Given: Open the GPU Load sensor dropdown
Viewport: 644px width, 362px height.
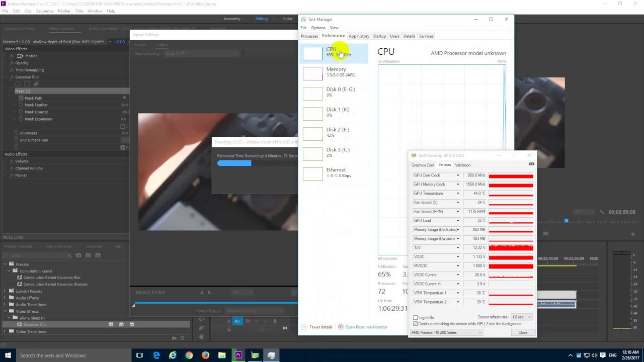Looking at the screenshot, I should click(458, 221).
